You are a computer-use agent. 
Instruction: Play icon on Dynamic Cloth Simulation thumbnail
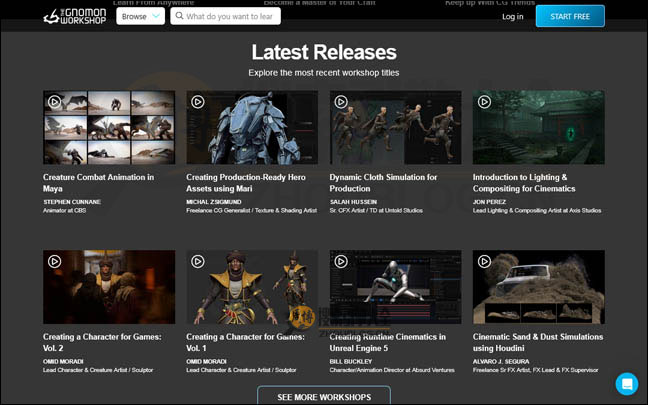[341, 102]
